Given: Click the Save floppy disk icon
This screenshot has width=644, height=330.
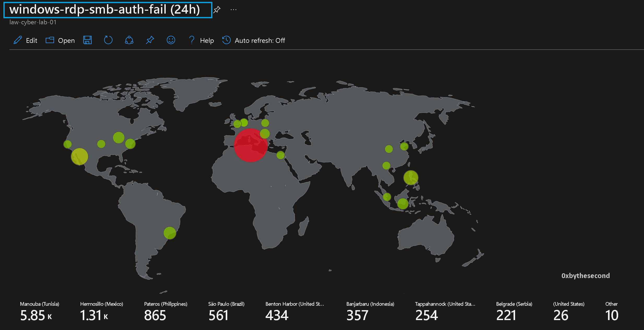Looking at the screenshot, I should point(87,40).
